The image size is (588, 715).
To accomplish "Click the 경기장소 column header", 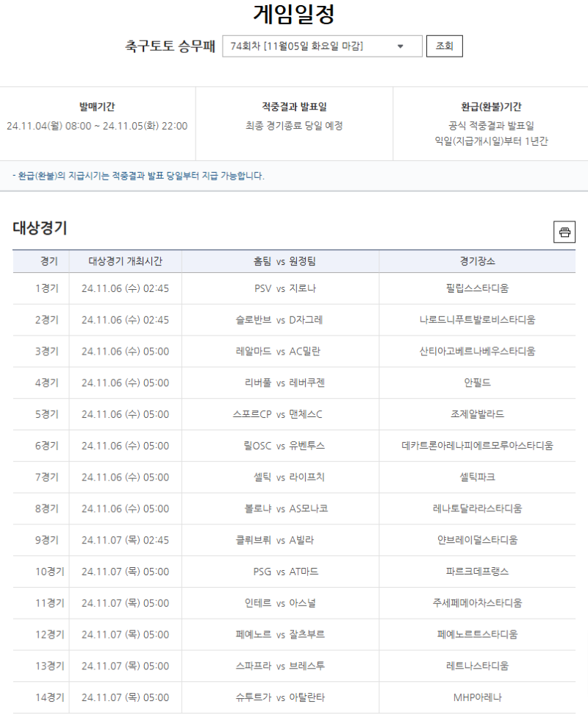I will click(x=477, y=261).
